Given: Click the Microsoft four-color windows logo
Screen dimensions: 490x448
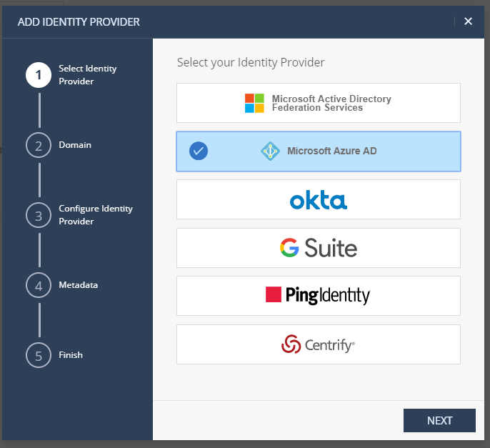Looking at the screenshot, I should point(254,103).
